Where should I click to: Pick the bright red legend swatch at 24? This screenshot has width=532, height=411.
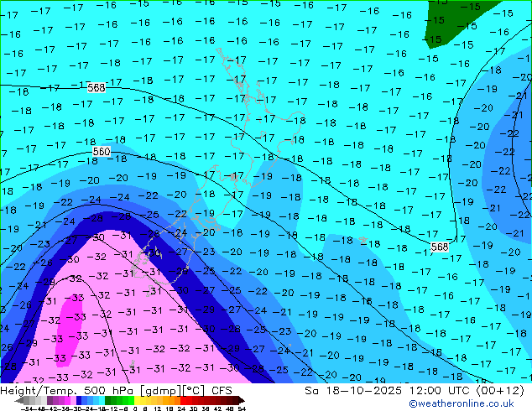183,400
